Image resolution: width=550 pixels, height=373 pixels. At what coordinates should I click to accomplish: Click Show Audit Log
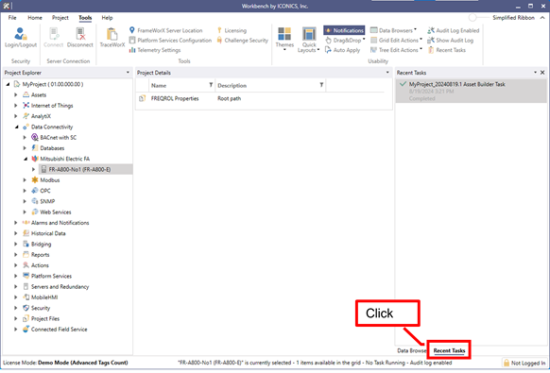450,40
